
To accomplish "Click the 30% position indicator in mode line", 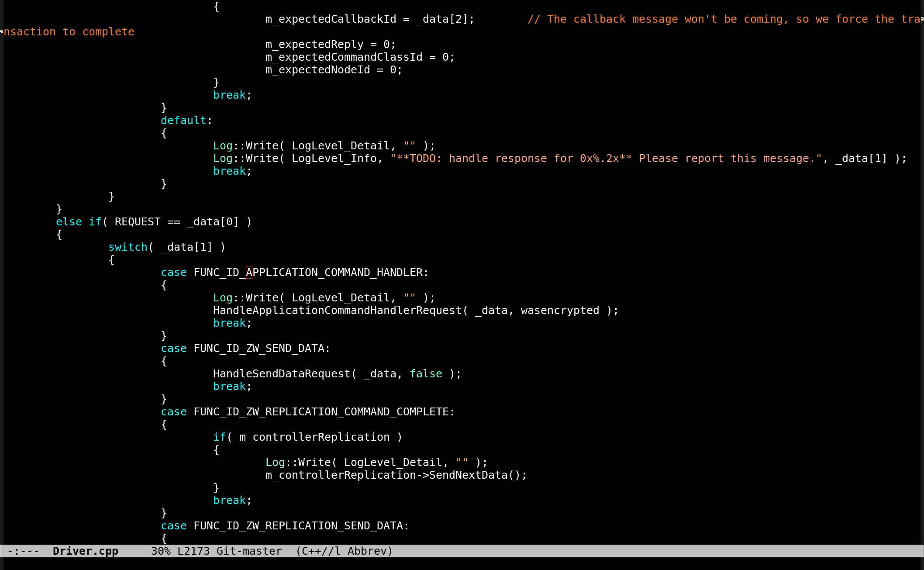I will pos(161,551).
